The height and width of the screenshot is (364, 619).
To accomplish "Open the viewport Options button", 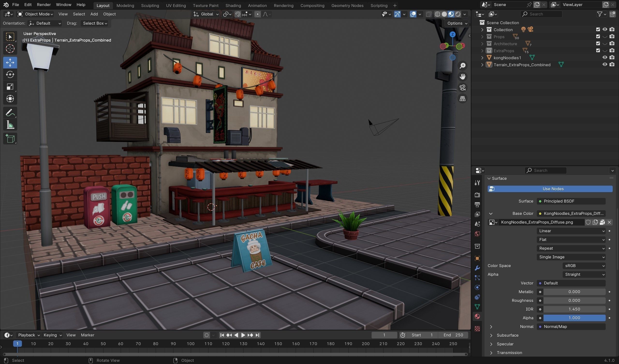I will tap(456, 23).
